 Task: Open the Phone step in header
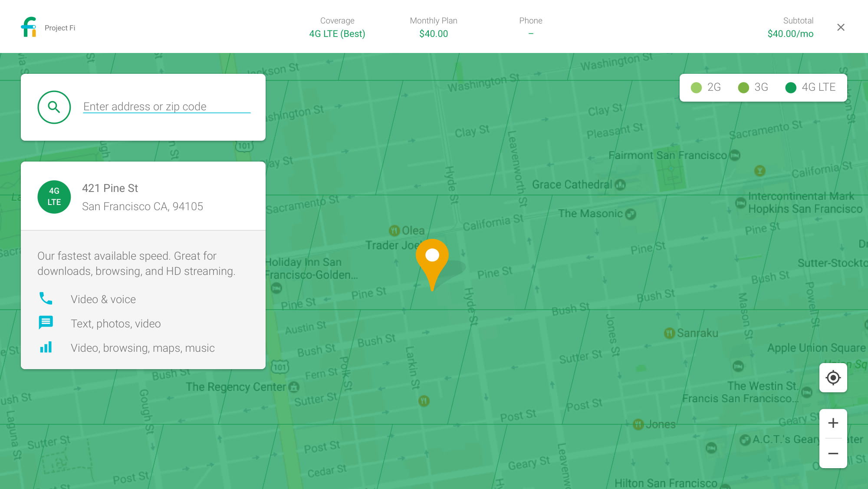(530, 27)
